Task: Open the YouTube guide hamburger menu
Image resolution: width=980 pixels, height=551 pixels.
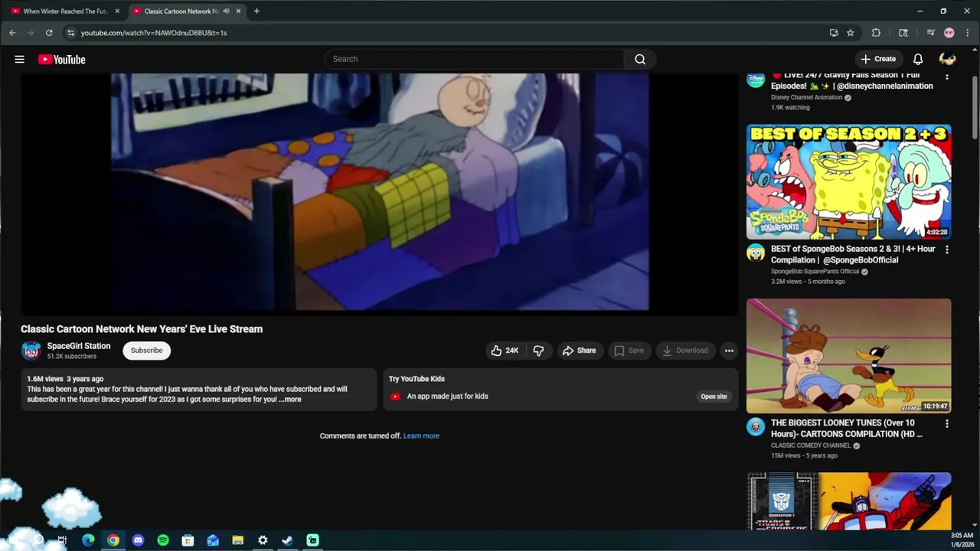Action: (19, 59)
